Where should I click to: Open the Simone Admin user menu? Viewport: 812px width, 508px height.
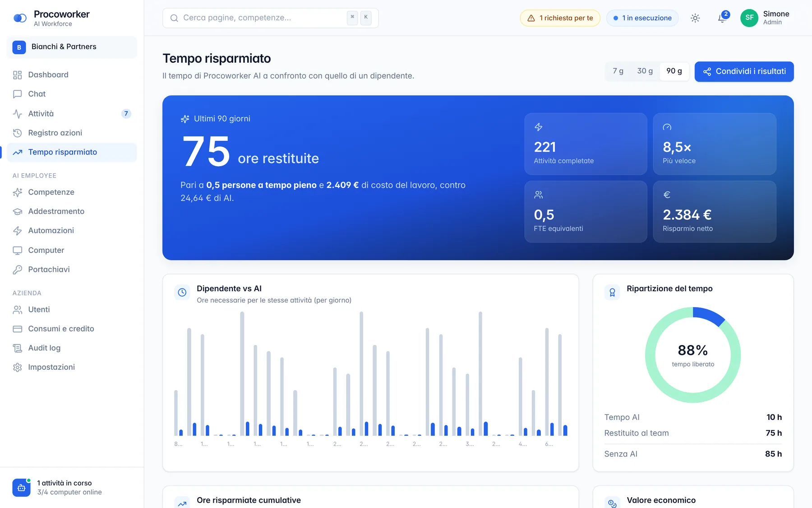(x=765, y=18)
